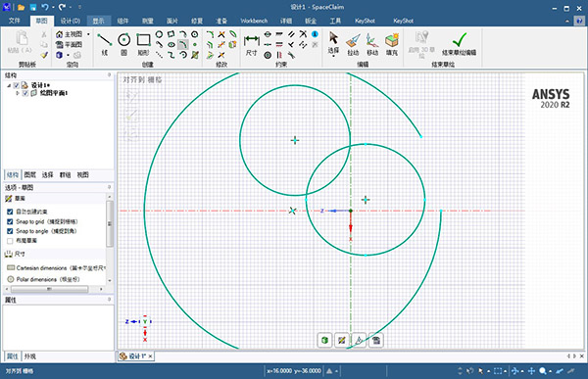Click the options panel vertical scrollbar
This screenshot has width=588, height=379.
[x=109, y=224]
